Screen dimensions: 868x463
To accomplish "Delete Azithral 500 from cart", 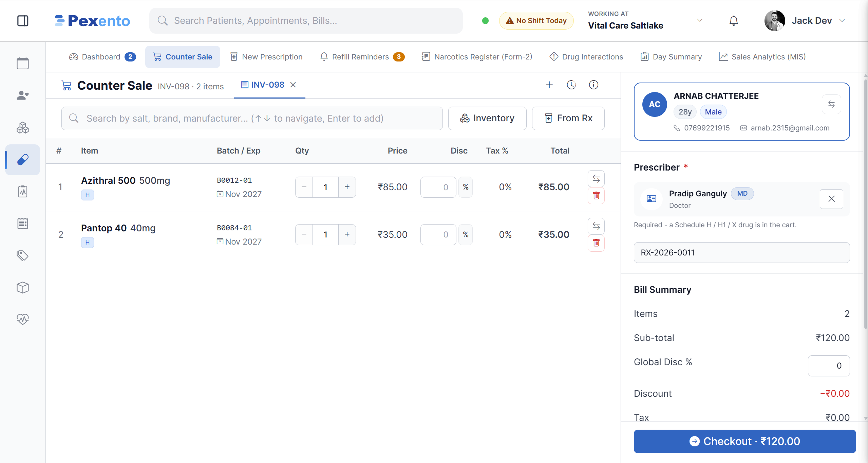I will coord(596,196).
